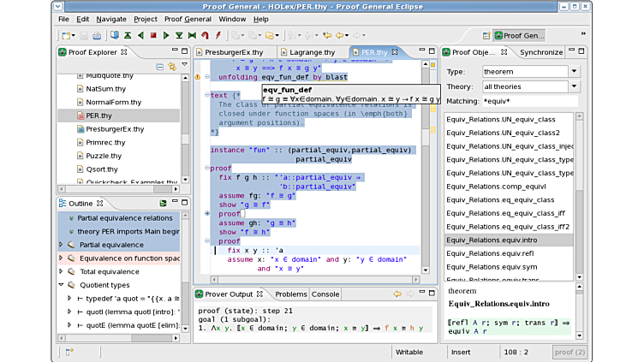
Task: Click the red restart prover arrow icon
Action: 205,36
